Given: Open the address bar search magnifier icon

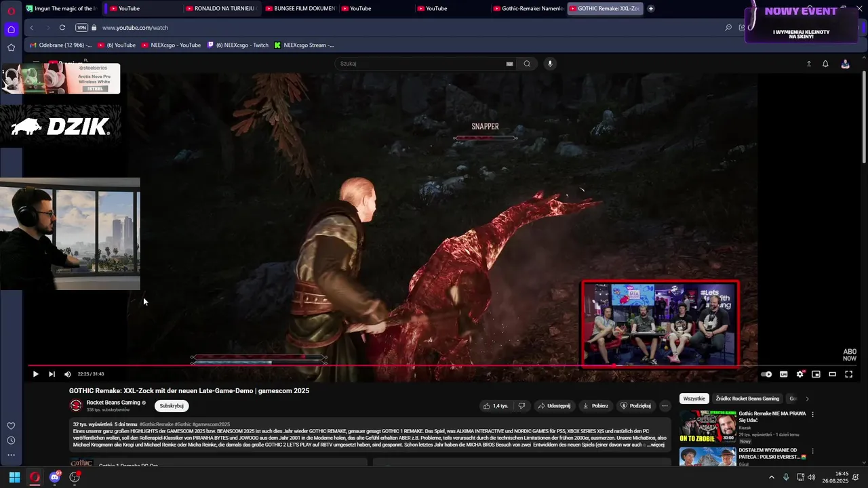Looking at the screenshot, I should [x=728, y=28].
